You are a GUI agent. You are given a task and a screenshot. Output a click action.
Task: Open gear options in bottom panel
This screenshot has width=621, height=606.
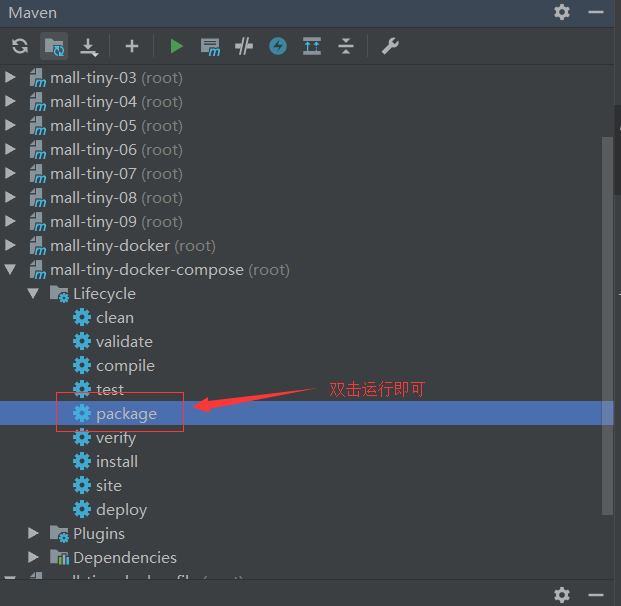pos(562,595)
